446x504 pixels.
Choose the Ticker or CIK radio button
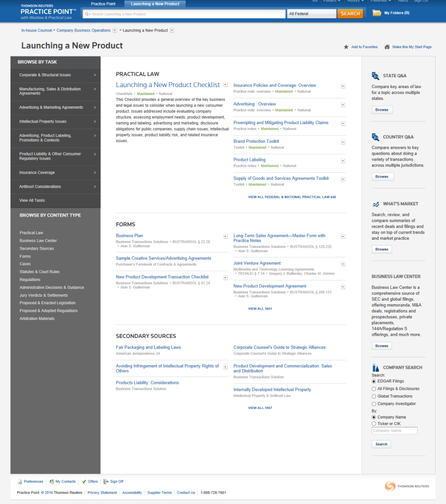[x=374, y=424]
